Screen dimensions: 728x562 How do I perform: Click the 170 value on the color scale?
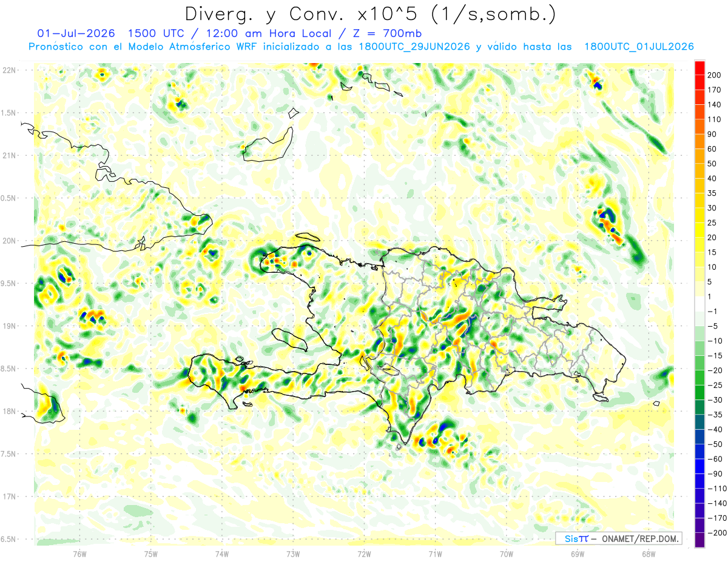tap(715, 90)
